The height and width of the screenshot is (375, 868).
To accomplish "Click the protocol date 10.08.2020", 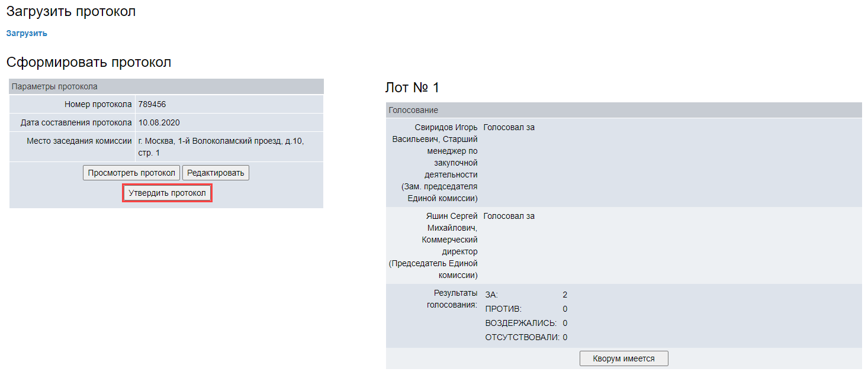I will (x=159, y=123).
